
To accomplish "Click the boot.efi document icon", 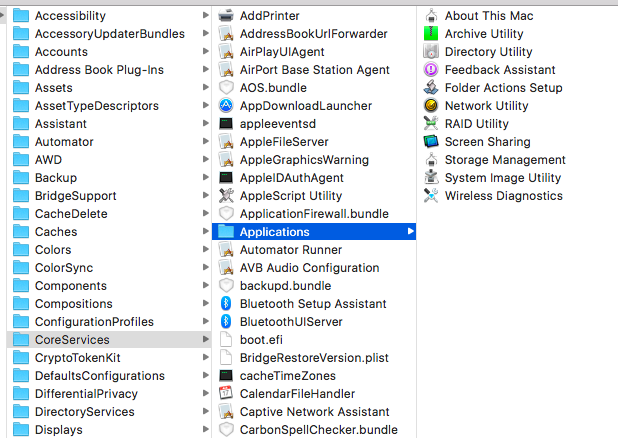I will pos(226,339).
